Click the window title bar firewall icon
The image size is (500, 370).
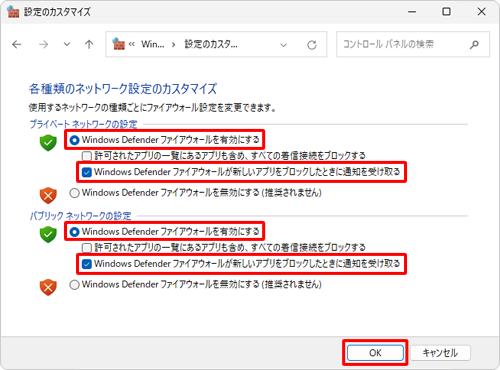point(13,12)
